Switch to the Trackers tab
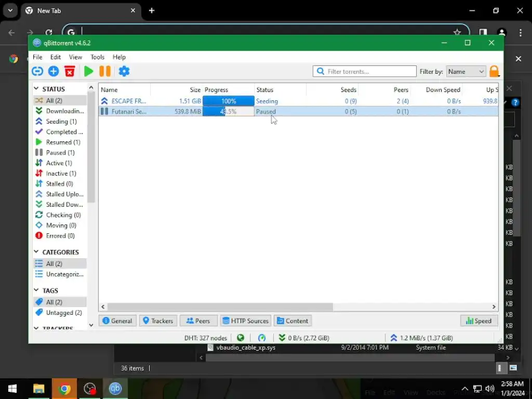The height and width of the screenshot is (399, 532). [158, 321]
